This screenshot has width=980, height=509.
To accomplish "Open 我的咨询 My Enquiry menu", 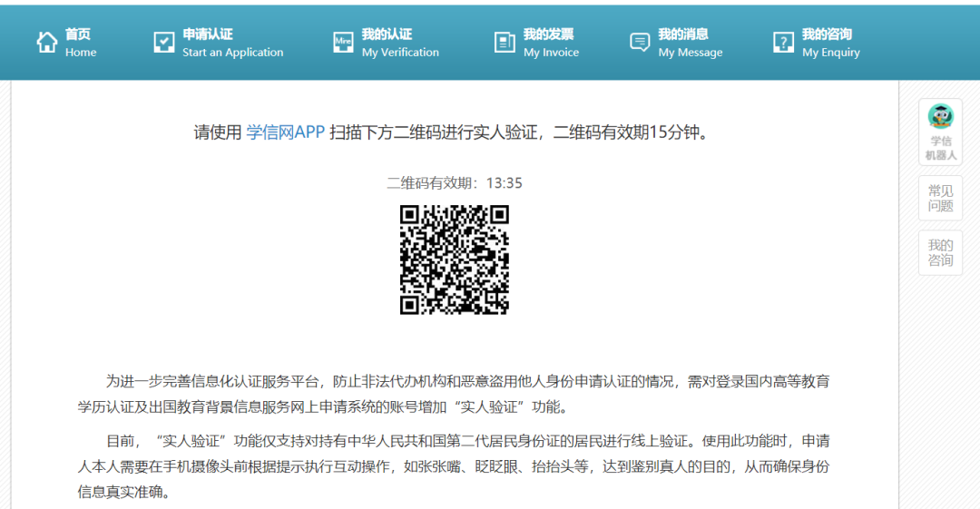I will pos(817,43).
